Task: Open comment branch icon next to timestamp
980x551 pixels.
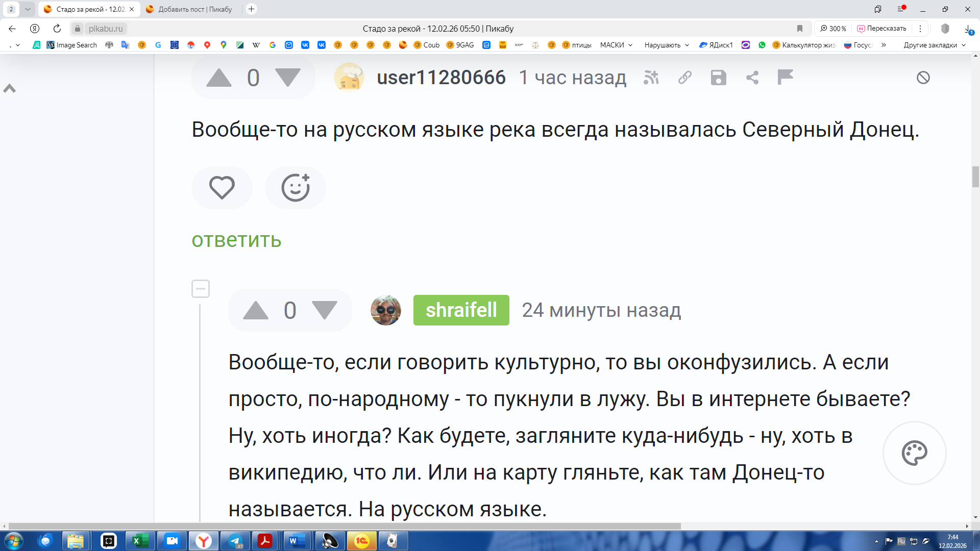Action: click(x=651, y=78)
